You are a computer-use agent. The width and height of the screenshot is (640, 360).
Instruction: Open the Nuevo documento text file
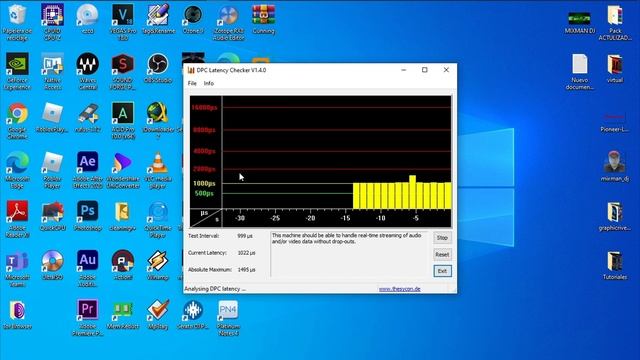(580, 71)
